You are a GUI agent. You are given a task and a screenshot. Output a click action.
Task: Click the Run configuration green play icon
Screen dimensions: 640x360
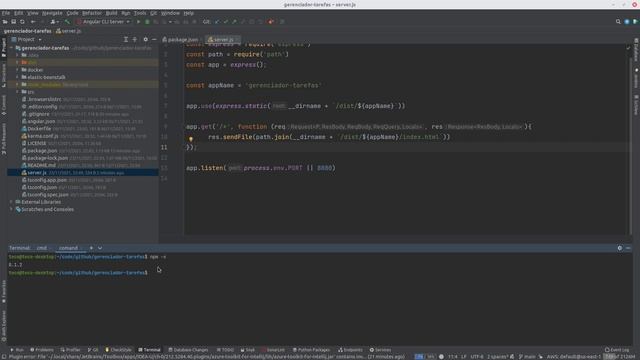(138, 22)
